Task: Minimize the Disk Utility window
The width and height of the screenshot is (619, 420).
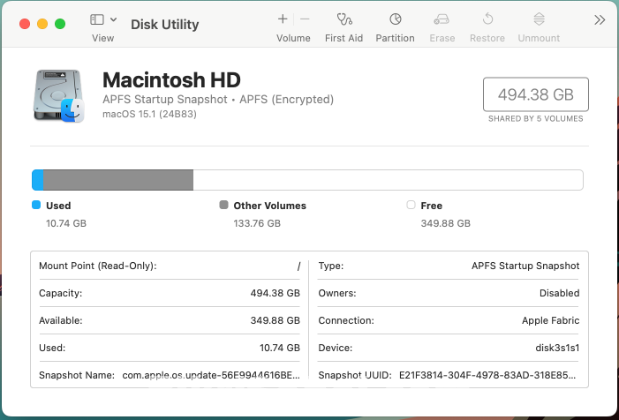Action: click(42, 24)
